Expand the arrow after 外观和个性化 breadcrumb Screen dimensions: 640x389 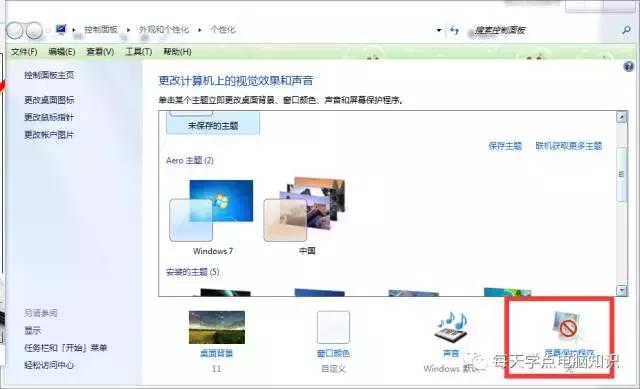(200, 30)
